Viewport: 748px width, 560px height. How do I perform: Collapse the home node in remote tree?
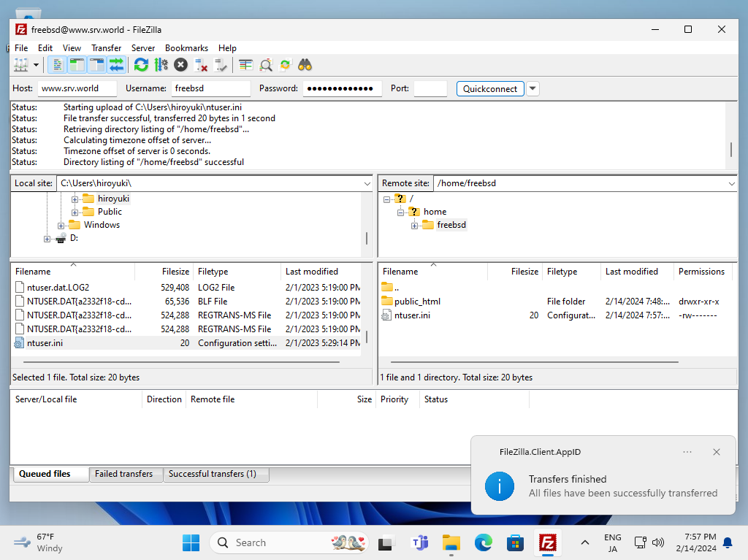pos(401,212)
